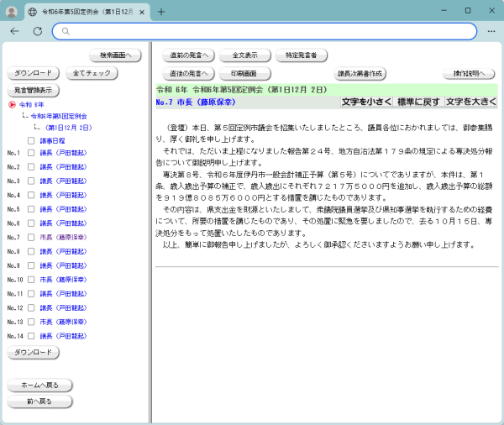Screen dimensions: 504x425
Task: Check the No.4 議長 checkbox
Action: click(31, 195)
